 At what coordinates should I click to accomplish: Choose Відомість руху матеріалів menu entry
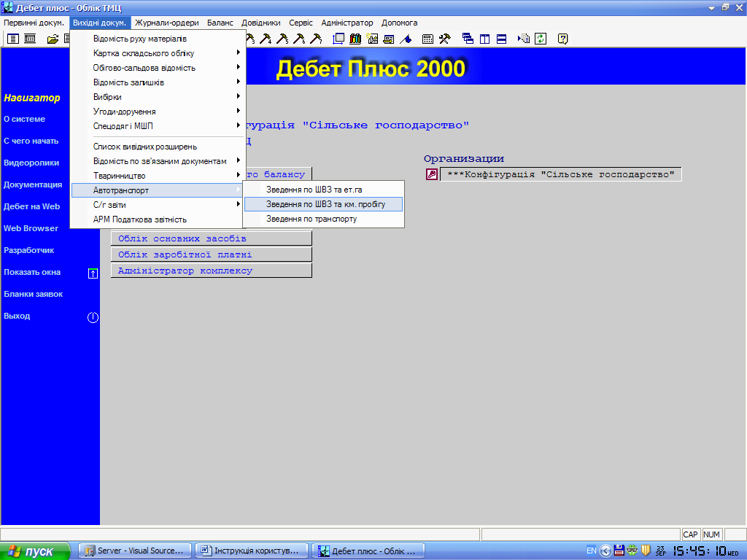(139, 39)
